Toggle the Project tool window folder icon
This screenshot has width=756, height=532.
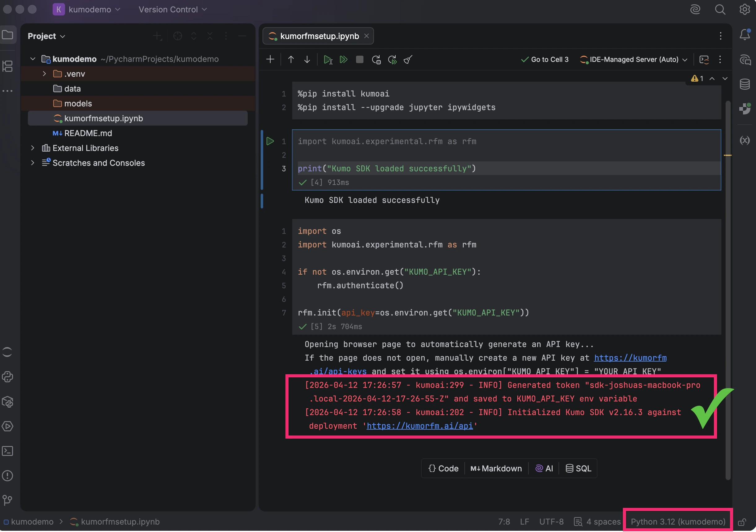click(x=7, y=35)
